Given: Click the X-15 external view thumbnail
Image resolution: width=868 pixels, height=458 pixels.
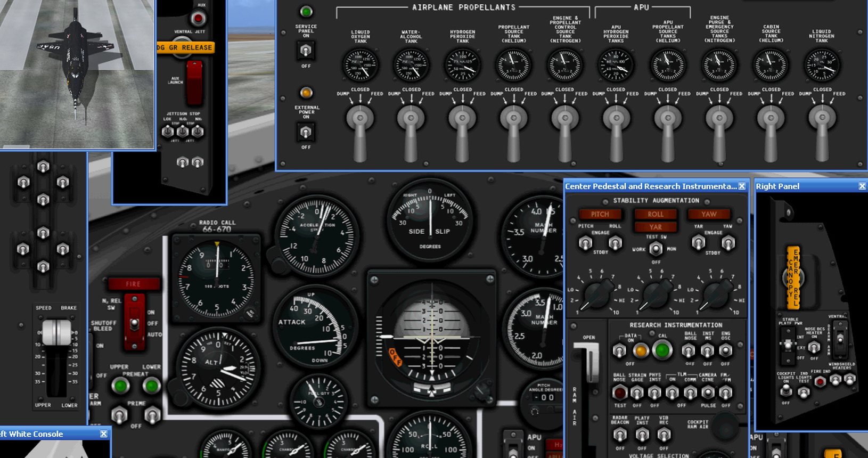Looking at the screenshot, I should [x=77, y=73].
